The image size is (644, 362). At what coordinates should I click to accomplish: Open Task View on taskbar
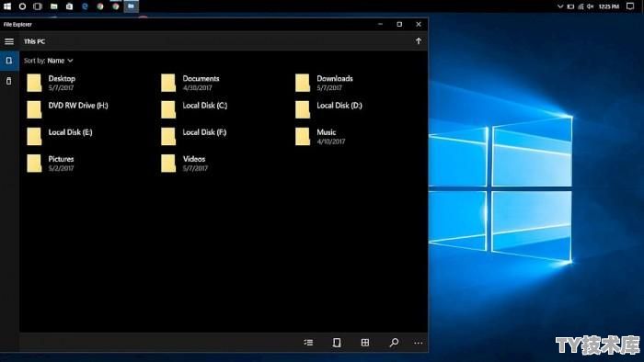(38, 6)
